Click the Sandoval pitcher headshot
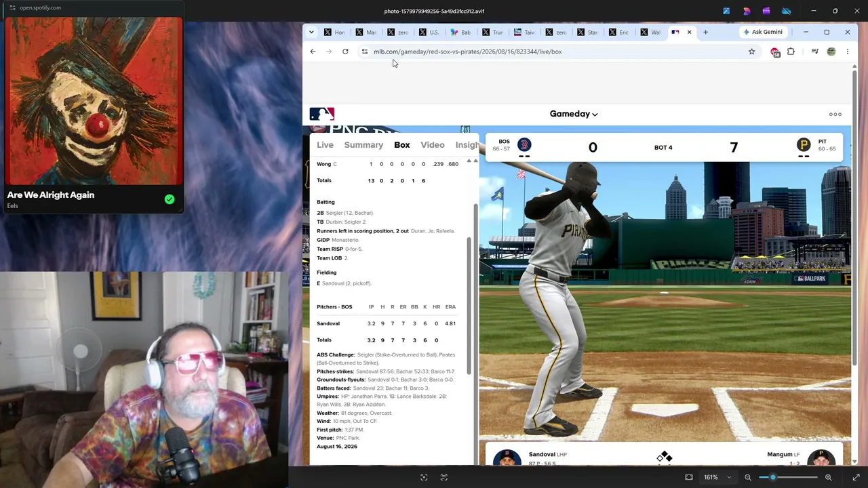The height and width of the screenshot is (488, 868). pyautogui.click(x=507, y=457)
